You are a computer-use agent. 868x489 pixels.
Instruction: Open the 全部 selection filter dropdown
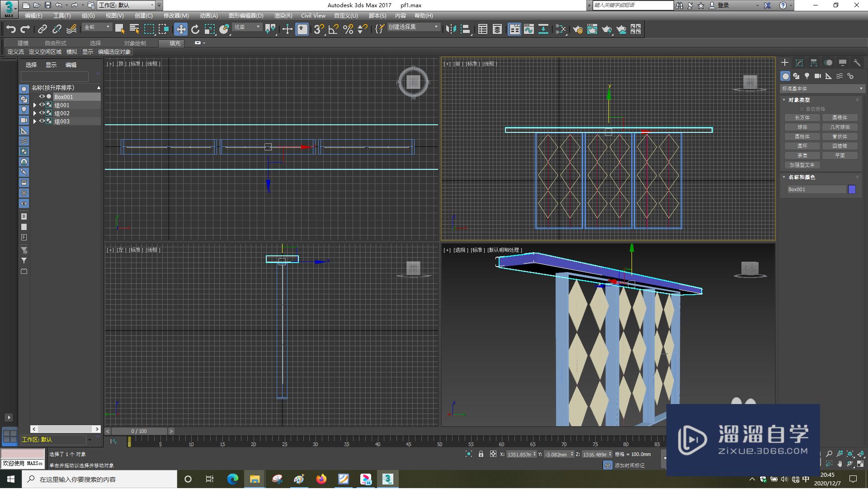click(x=97, y=27)
